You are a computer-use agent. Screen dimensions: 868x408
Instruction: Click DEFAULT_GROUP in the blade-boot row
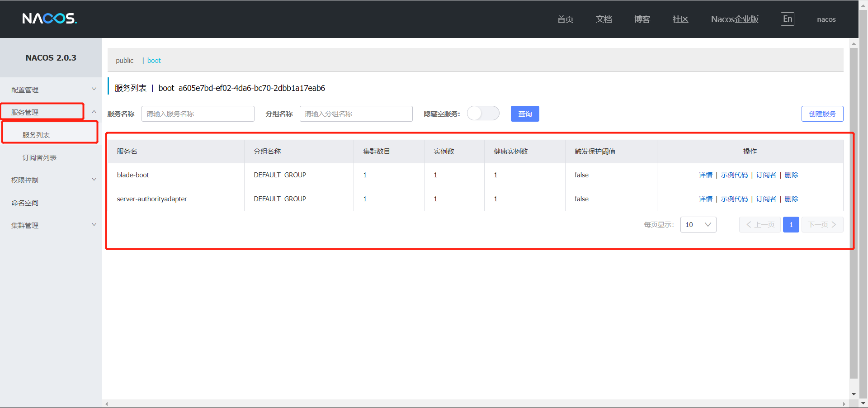pyautogui.click(x=280, y=175)
